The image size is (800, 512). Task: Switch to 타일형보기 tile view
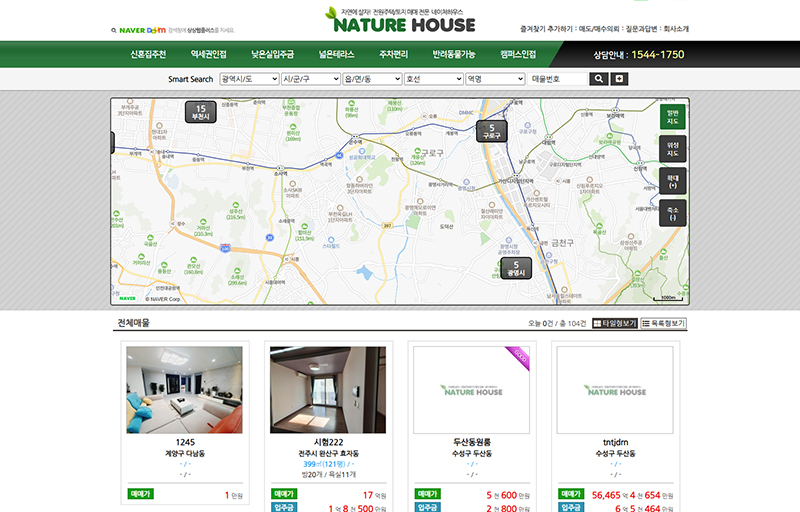pos(615,323)
